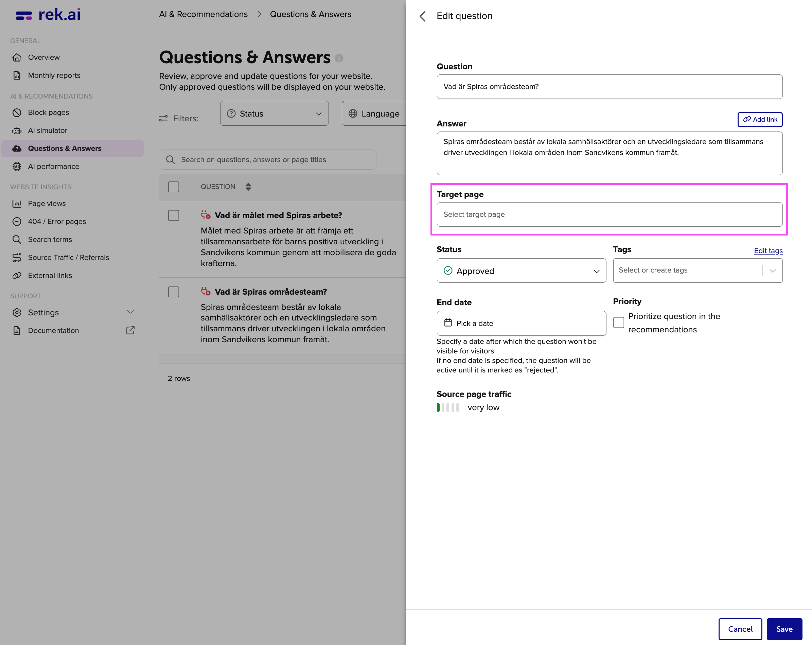Select Monthly reports in the sidebar
The height and width of the screenshot is (645, 812).
[x=54, y=75]
